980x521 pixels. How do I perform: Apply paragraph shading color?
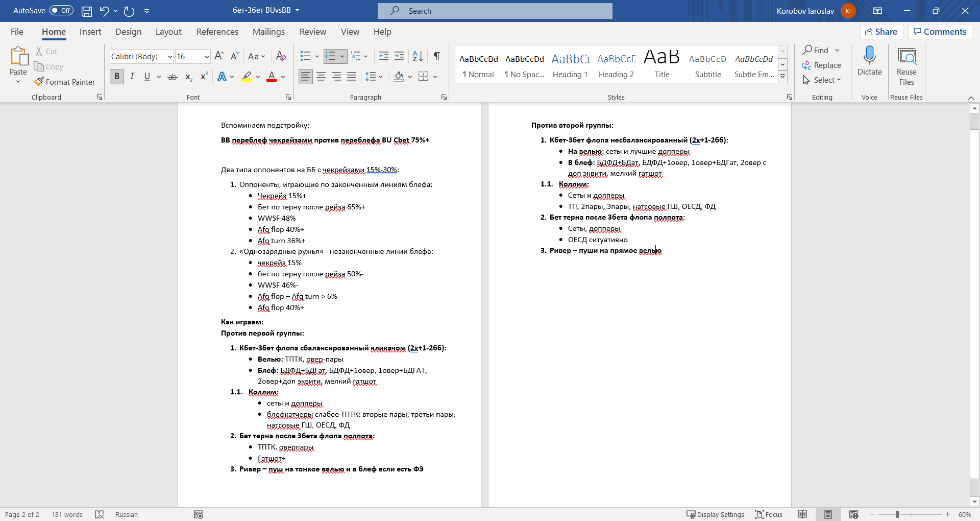[x=399, y=77]
